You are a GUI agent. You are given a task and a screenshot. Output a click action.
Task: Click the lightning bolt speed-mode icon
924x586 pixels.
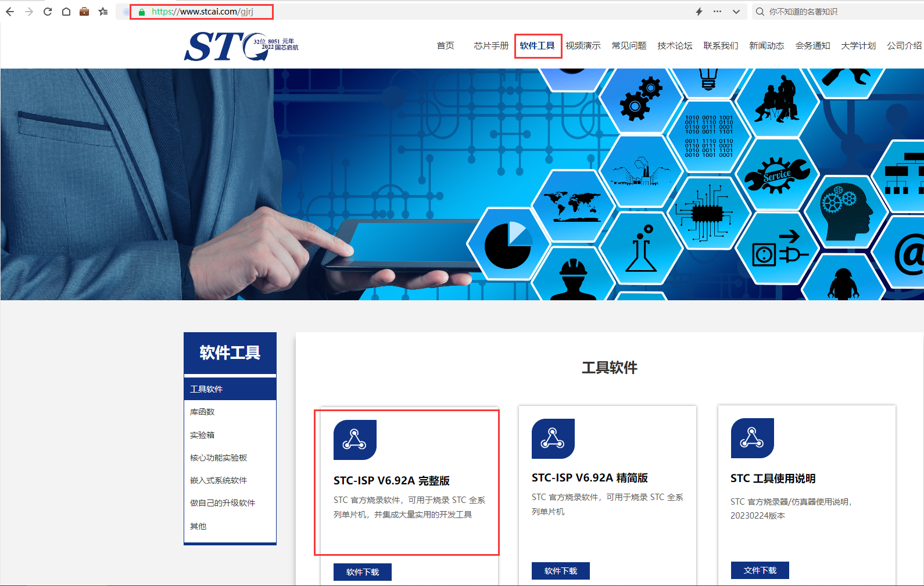tap(699, 12)
